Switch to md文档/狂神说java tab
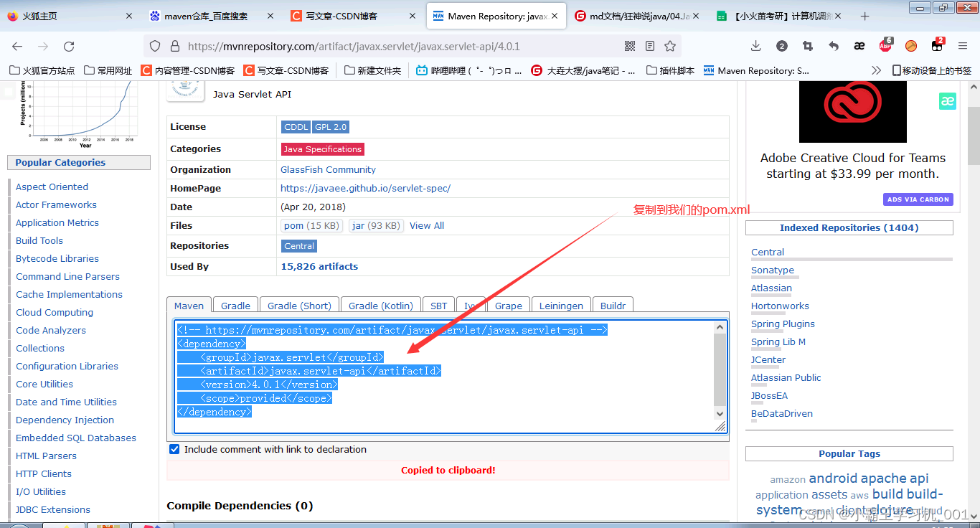 [636, 16]
